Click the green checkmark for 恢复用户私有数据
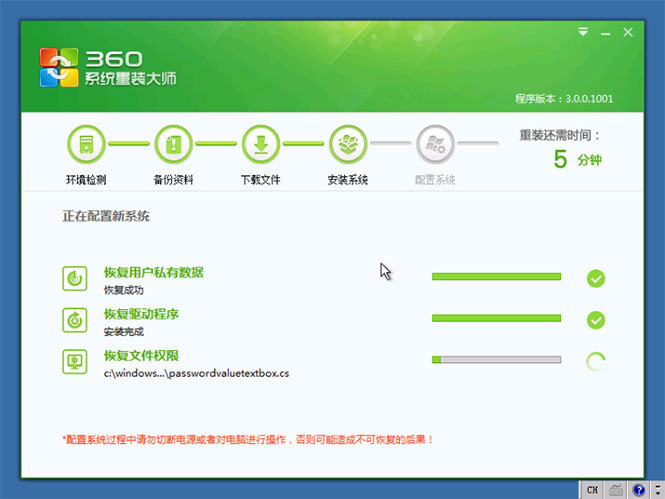The image size is (665, 499). pyautogui.click(x=596, y=278)
